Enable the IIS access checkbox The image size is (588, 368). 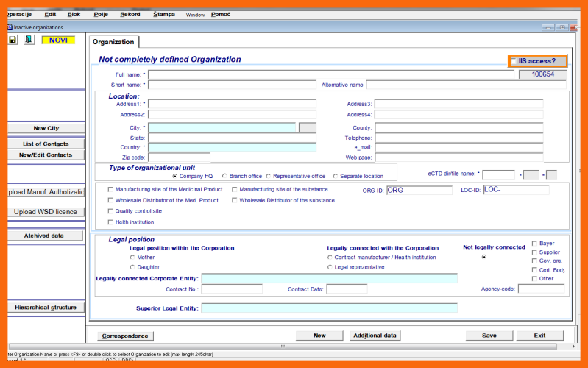(514, 61)
